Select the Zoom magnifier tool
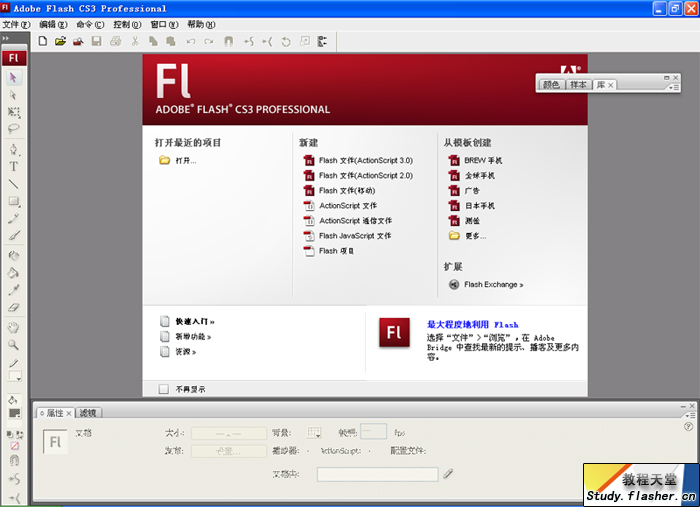700x507 pixels. [x=14, y=345]
